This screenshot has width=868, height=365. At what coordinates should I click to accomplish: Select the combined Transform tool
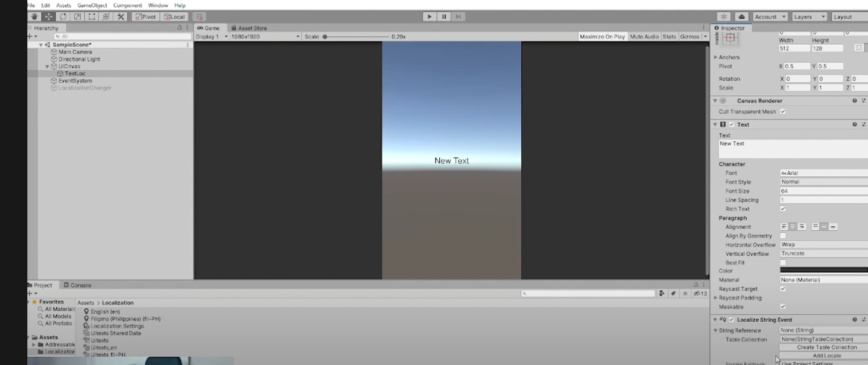[x=106, y=17]
